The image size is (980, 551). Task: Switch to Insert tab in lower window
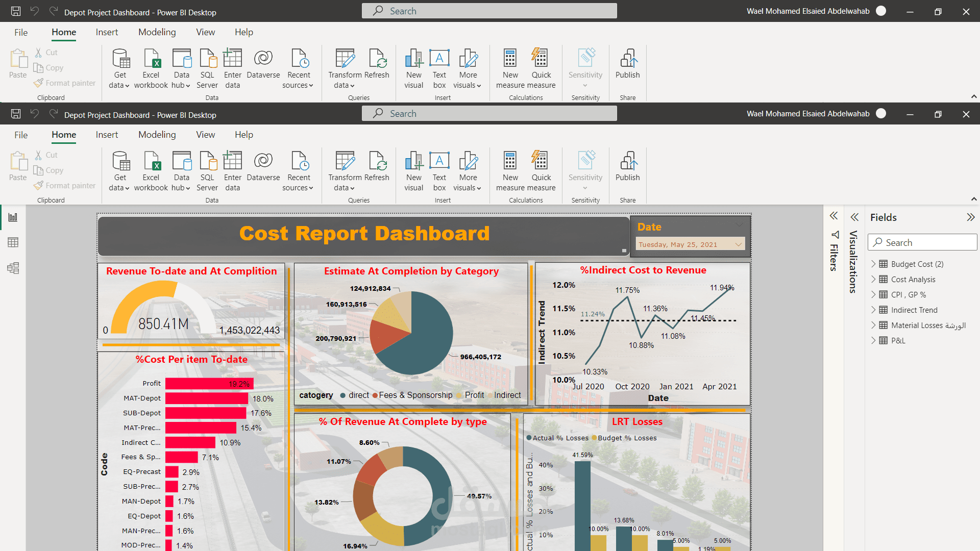107,135
